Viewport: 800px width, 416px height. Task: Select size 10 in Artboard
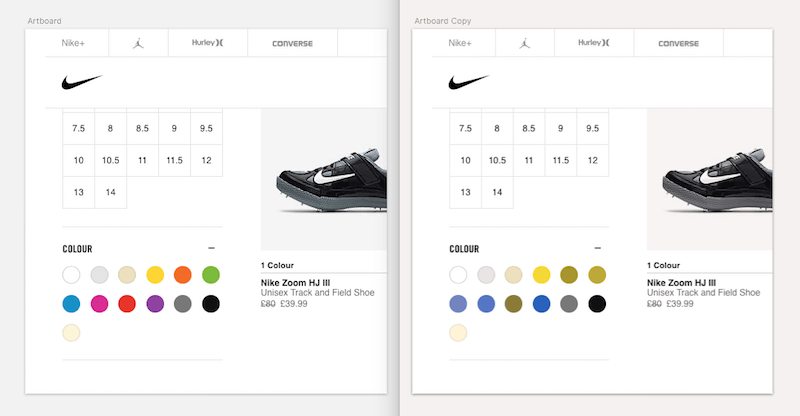point(79,160)
